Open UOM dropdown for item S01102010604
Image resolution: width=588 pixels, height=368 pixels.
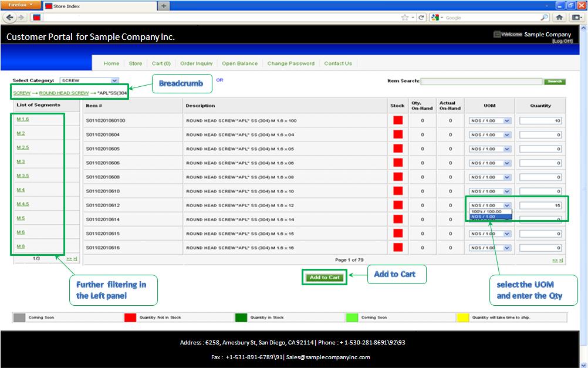pyautogui.click(x=490, y=134)
